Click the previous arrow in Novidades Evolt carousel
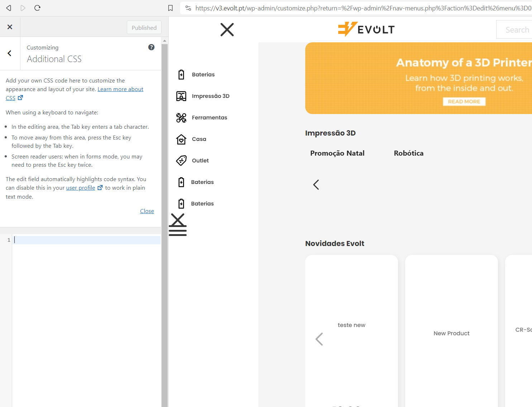The height and width of the screenshot is (407, 532). 319,339
